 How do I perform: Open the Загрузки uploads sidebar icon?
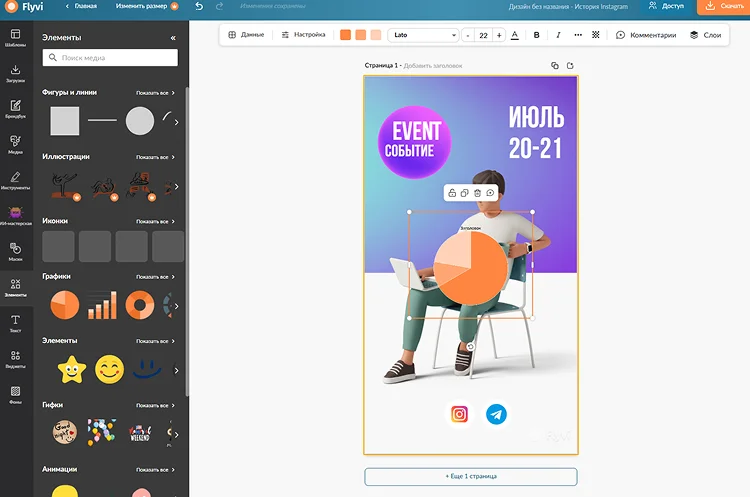click(15, 74)
